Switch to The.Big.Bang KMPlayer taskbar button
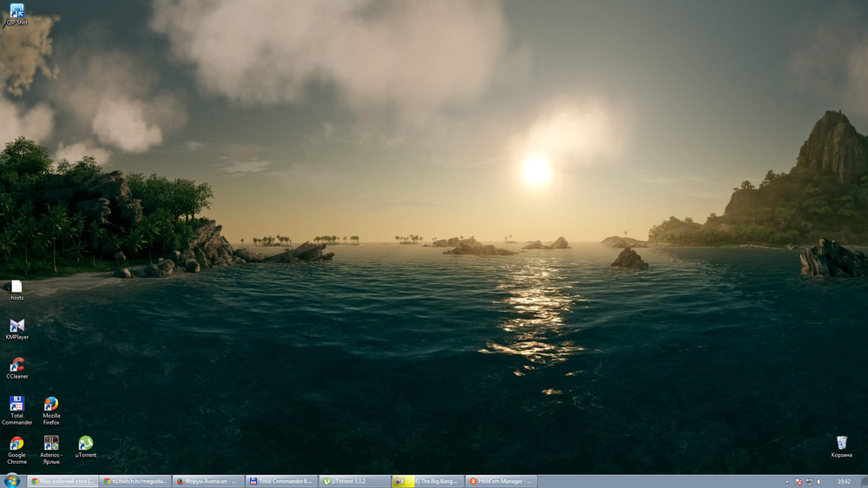The width and height of the screenshot is (868, 488). click(x=428, y=481)
